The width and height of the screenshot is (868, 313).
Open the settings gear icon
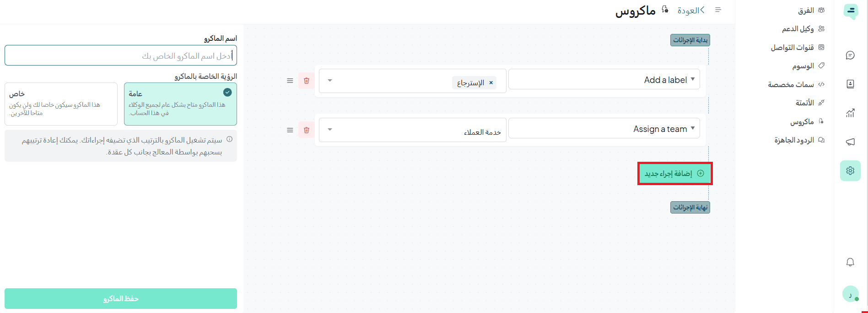pyautogui.click(x=850, y=170)
